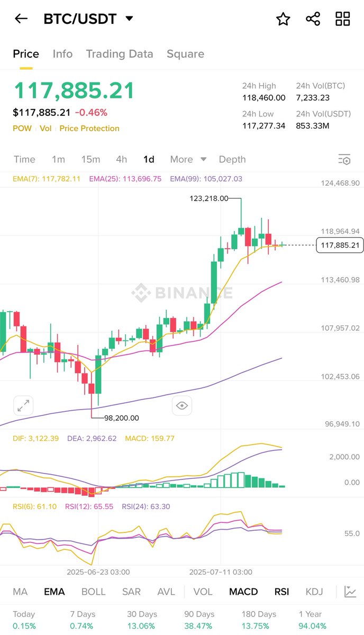Tap the RSI(6) 61.10 legend
364x635 pixels.
[34, 506]
